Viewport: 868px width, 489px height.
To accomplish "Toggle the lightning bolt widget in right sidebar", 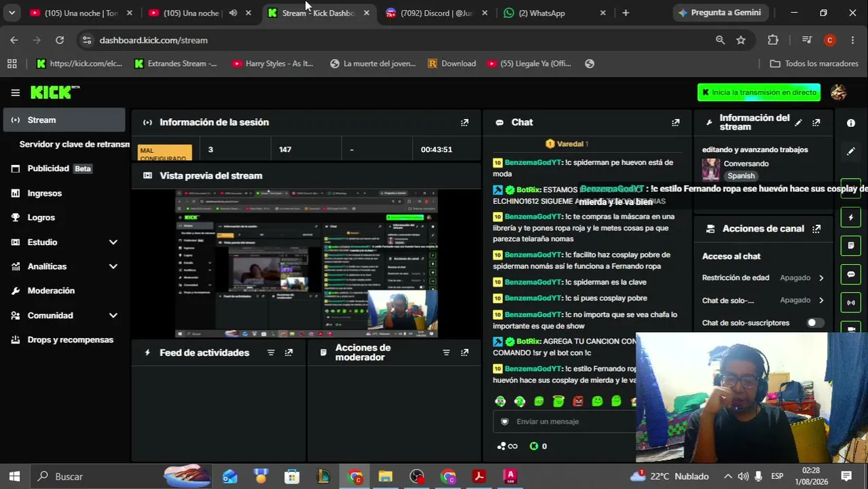I will 851,217.
